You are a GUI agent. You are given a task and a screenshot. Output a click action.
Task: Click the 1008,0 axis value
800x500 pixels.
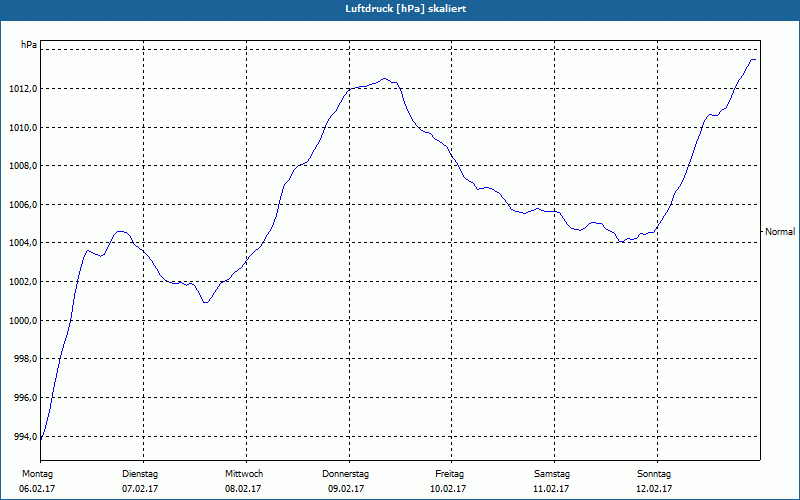23,166
